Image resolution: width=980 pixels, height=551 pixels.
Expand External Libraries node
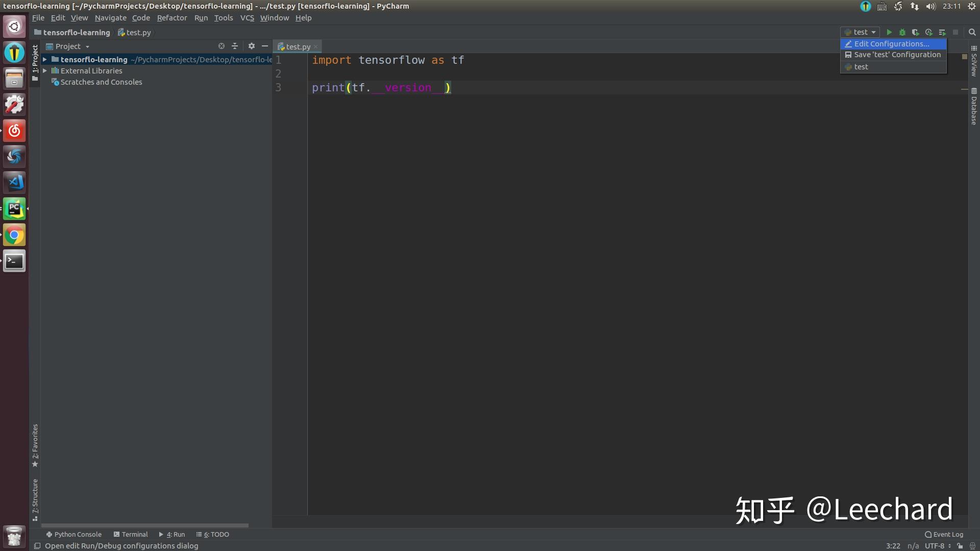(x=45, y=71)
